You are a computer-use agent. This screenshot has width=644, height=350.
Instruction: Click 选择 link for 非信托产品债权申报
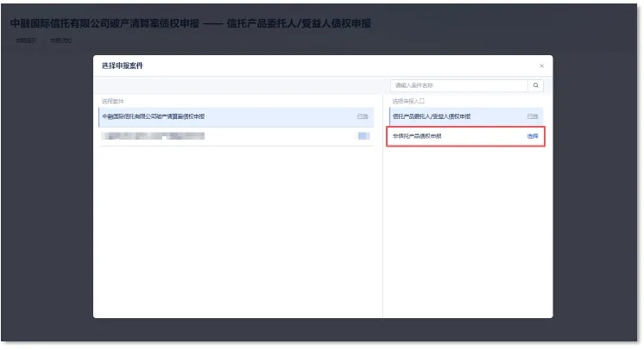pos(533,136)
